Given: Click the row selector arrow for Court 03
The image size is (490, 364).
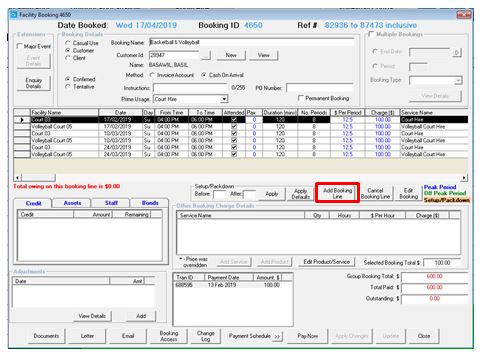Looking at the screenshot, I should [22, 120].
